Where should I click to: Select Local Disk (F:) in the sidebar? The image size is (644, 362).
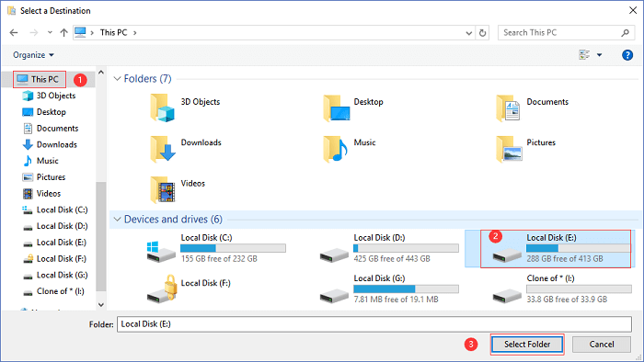point(54,259)
